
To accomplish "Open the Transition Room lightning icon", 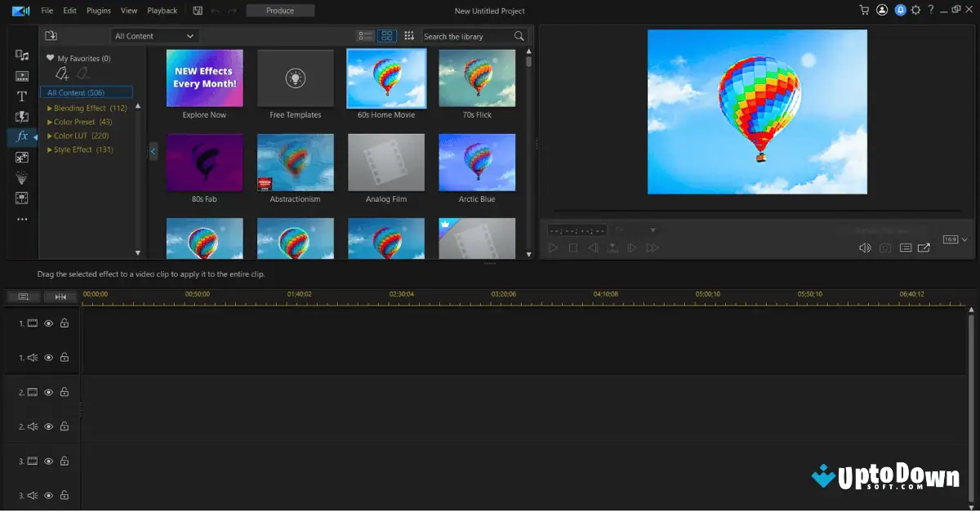I will point(22,117).
